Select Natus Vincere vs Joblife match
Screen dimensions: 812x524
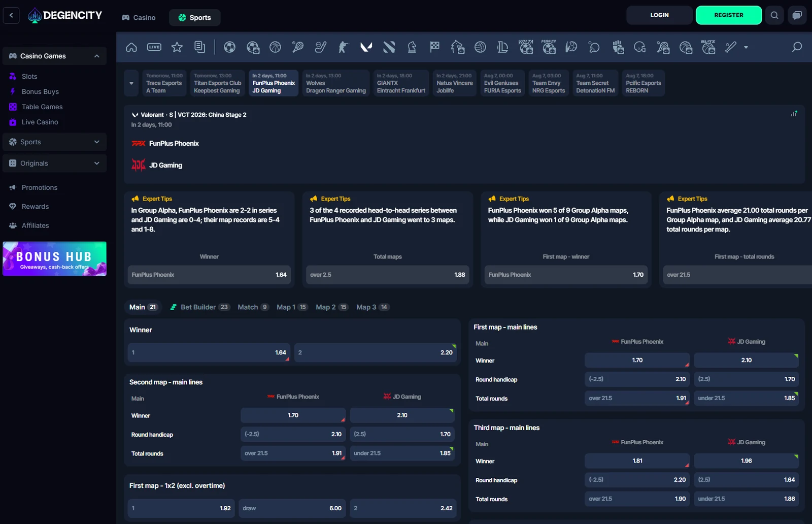[454, 83]
